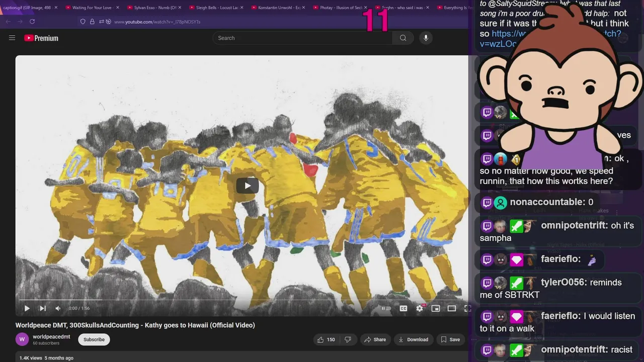Click the video progress bar
Viewport: 644px width, 362px height.
tap(244, 300)
